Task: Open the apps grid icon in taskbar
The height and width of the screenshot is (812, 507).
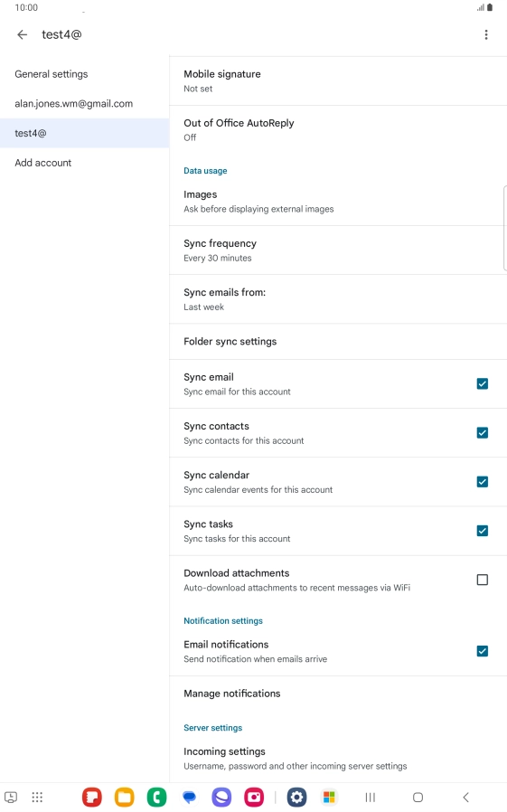Action: 37,797
